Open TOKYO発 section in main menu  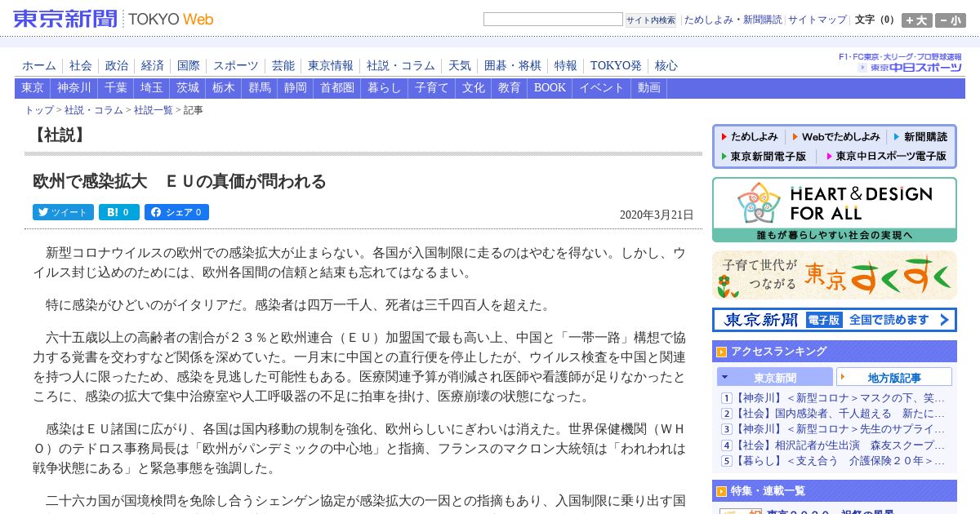(616, 65)
